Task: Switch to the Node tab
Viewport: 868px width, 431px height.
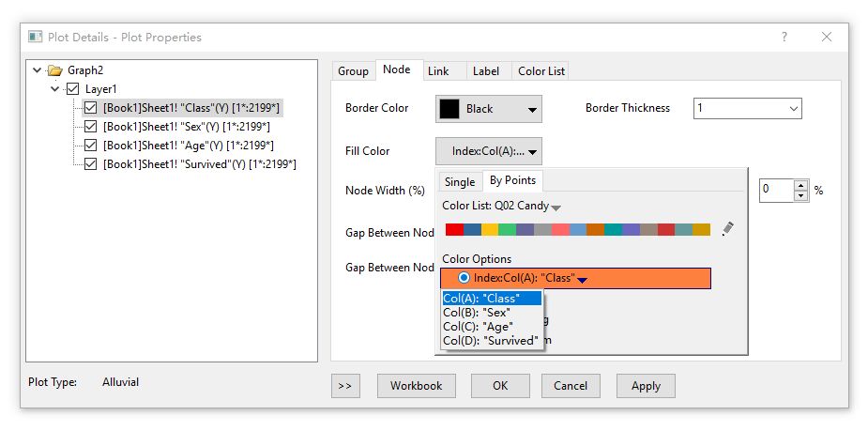Action: coord(397,69)
